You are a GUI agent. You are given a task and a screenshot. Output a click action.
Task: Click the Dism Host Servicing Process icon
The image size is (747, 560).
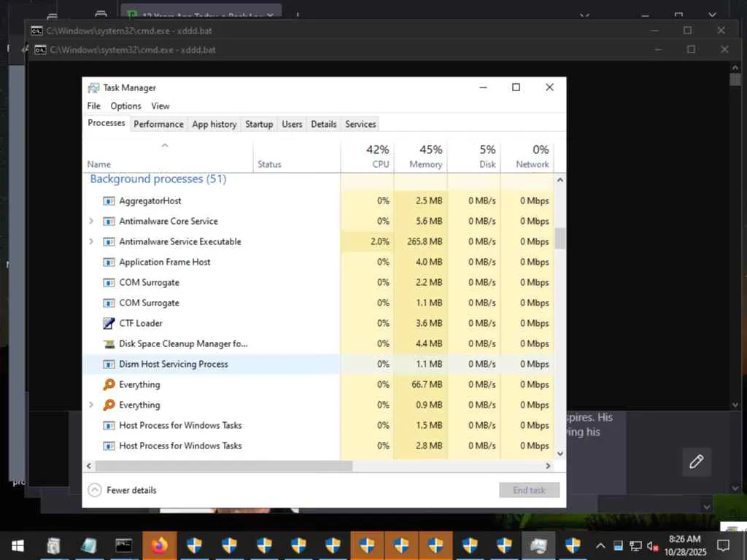pos(109,365)
